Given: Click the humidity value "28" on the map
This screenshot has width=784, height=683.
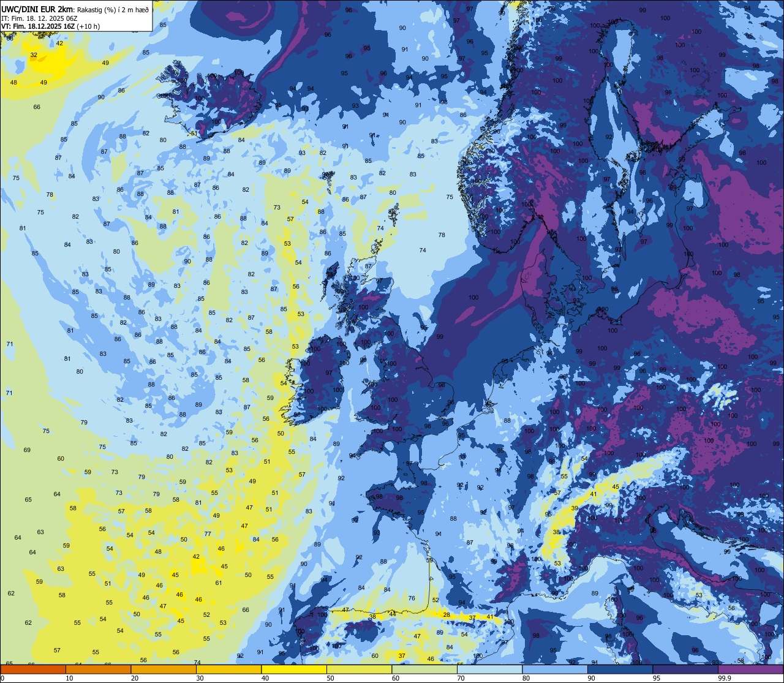Looking at the screenshot, I should point(447,614).
